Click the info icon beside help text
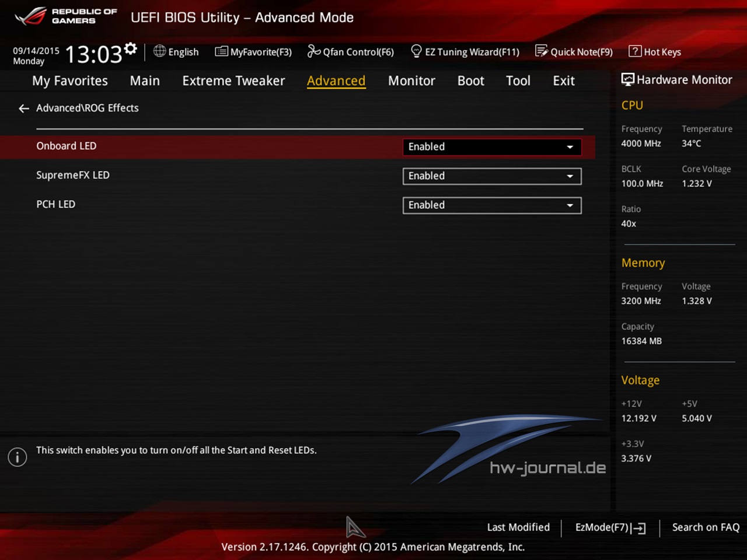 pos(18,457)
